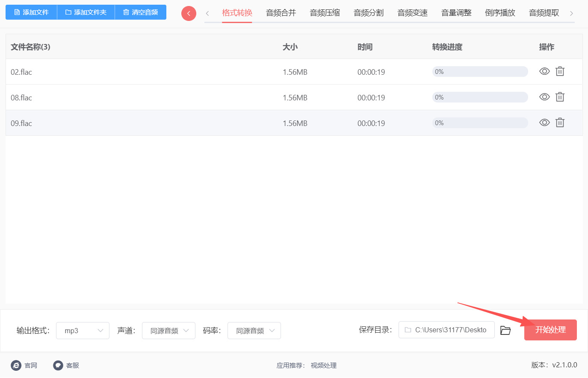Select the 09.flac file name
The image size is (588, 378).
(x=21, y=123)
